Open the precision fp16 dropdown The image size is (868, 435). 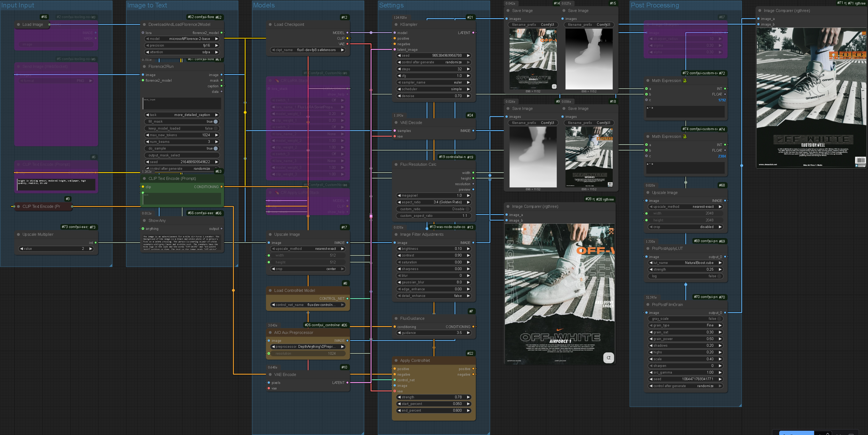coord(182,45)
